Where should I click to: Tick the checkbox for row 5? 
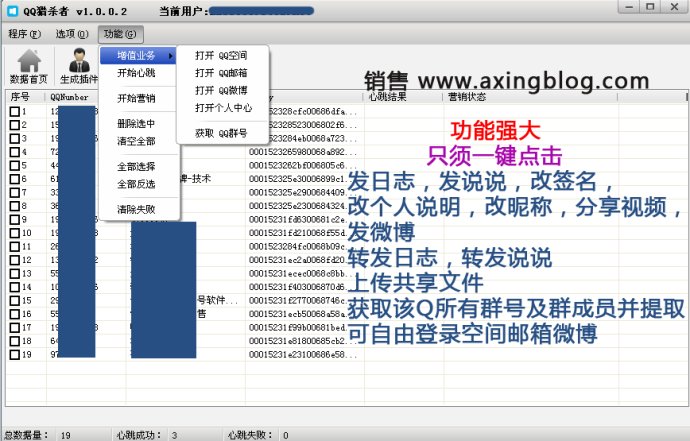pyautogui.click(x=15, y=165)
